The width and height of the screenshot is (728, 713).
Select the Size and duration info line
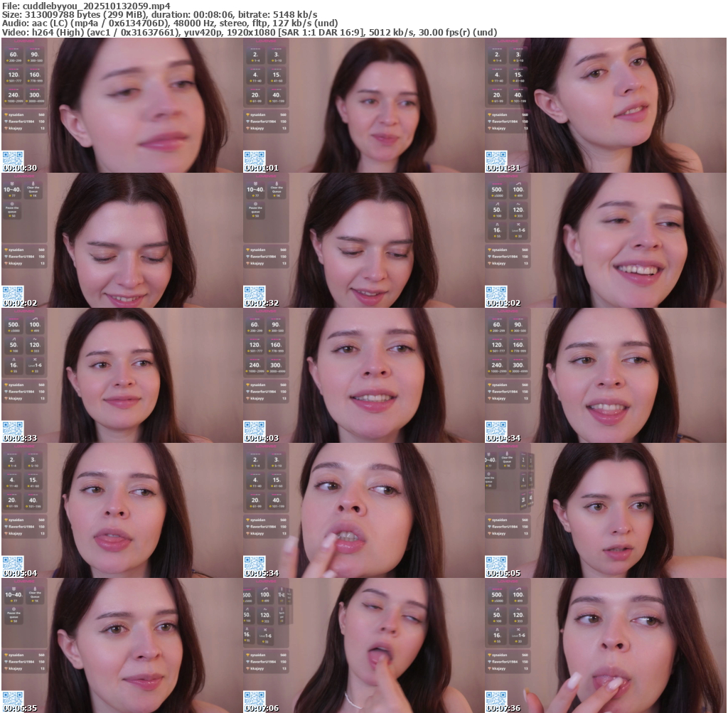click(160, 14)
